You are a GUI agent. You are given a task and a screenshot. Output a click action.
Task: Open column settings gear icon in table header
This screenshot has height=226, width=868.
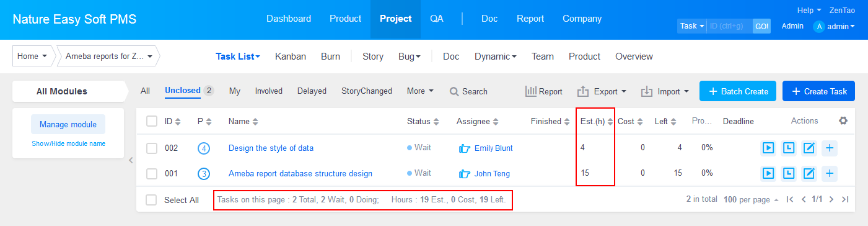point(843,121)
